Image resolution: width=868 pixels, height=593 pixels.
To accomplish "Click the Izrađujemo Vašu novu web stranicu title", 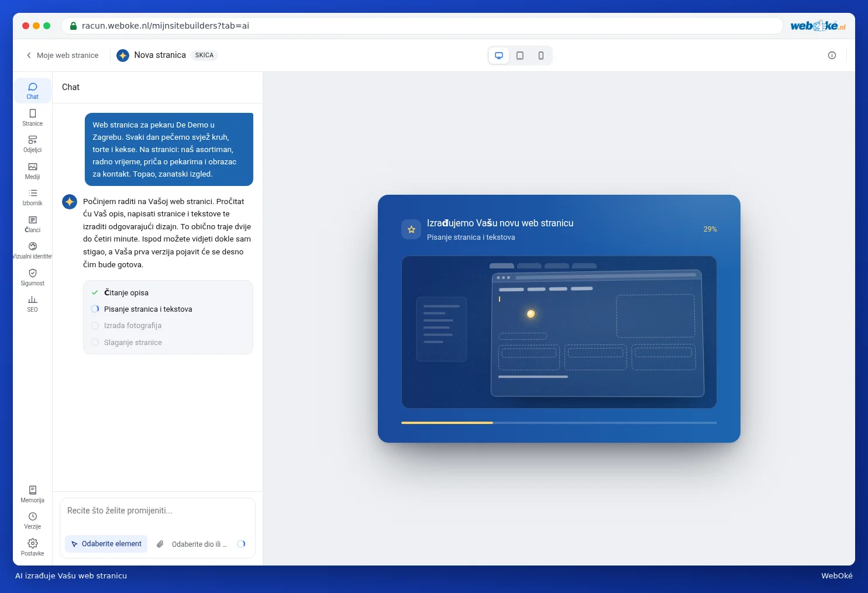I will (x=500, y=223).
